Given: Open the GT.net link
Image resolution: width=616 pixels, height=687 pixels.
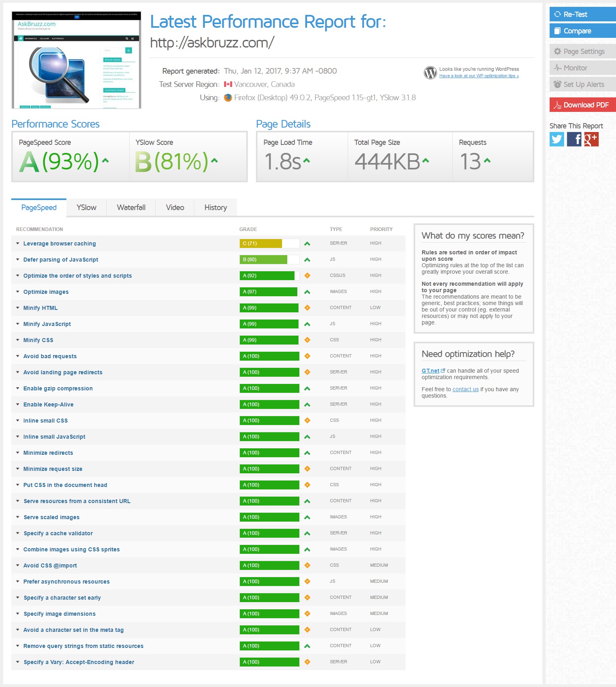Looking at the screenshot, I should point(431,371).
